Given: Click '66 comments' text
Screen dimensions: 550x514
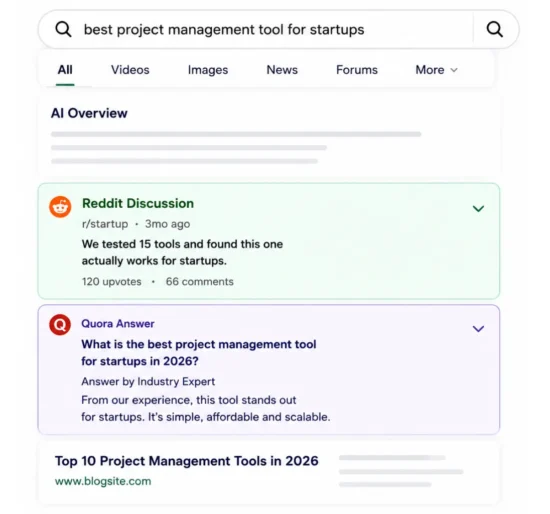Looking at the screenshot, I should [x=200, y=281].
